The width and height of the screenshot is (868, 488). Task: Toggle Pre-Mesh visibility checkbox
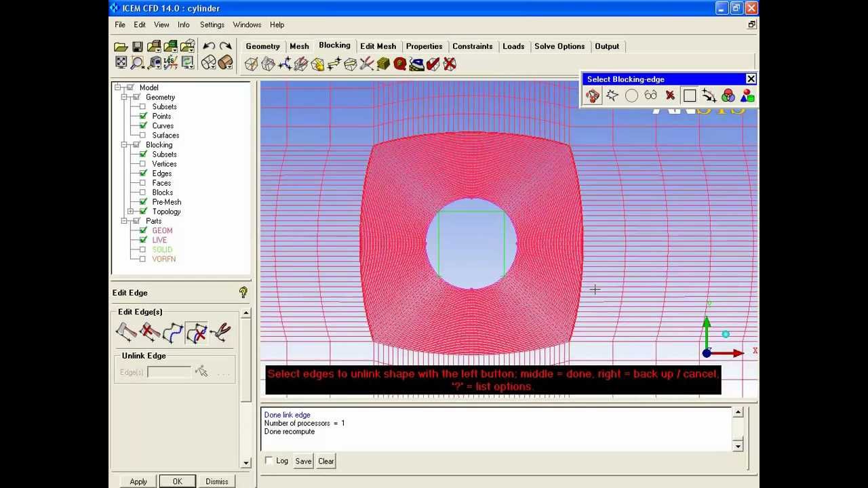(x=142, y=202)
